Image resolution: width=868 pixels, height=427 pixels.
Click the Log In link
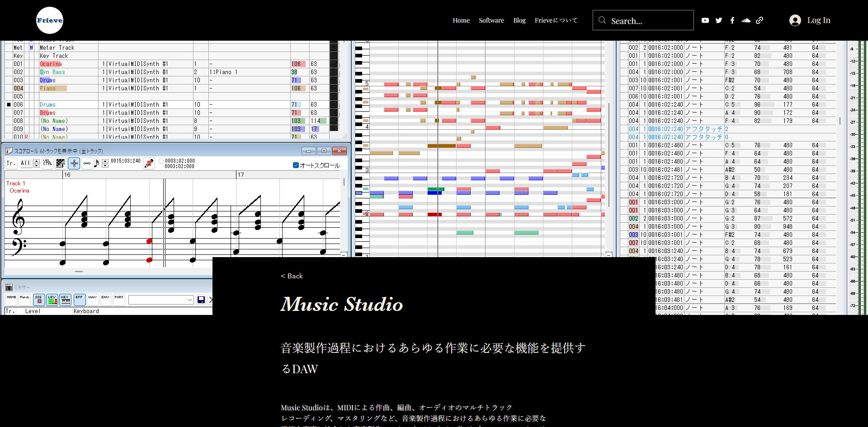pyautogui.click(x=819, y=20)
